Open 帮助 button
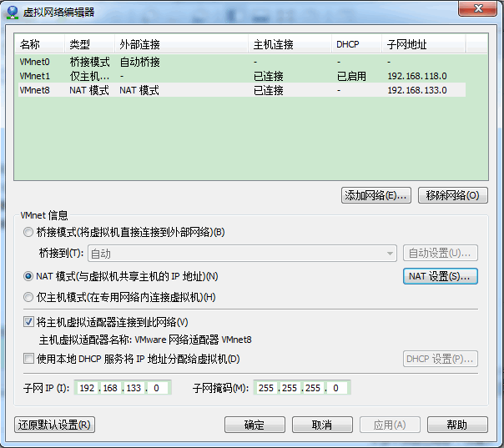 click(x=457, y=425)
